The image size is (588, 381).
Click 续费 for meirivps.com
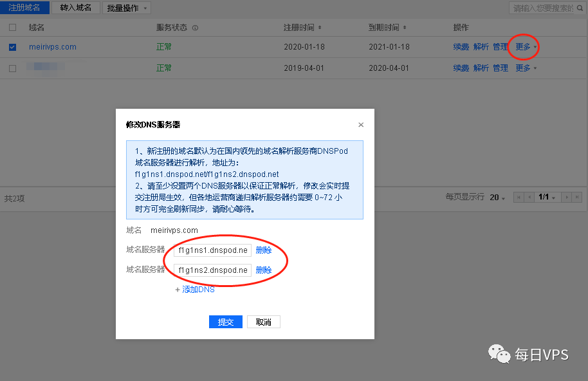[461, 47]
